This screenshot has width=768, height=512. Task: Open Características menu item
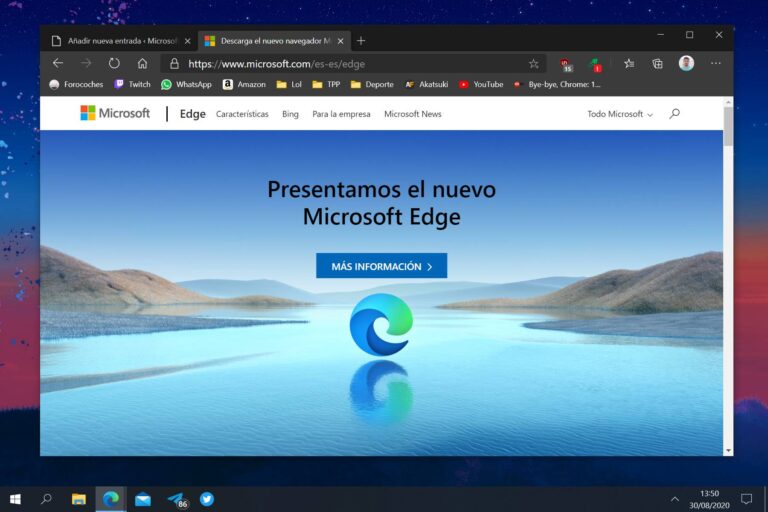242,114
